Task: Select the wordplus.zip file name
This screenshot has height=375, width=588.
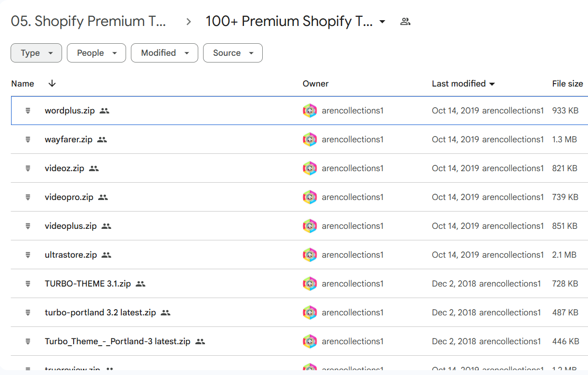Action: pyautogui.click(x=70, y=111)
